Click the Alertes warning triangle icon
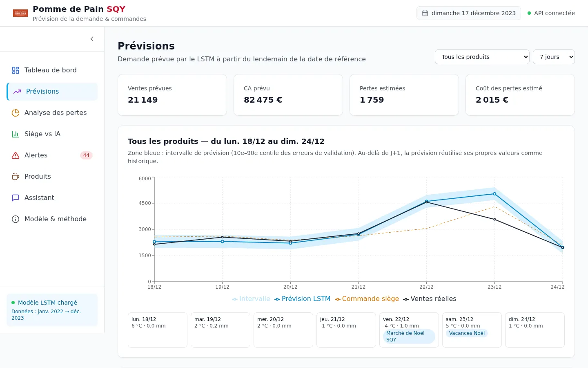 coord(16,155)
